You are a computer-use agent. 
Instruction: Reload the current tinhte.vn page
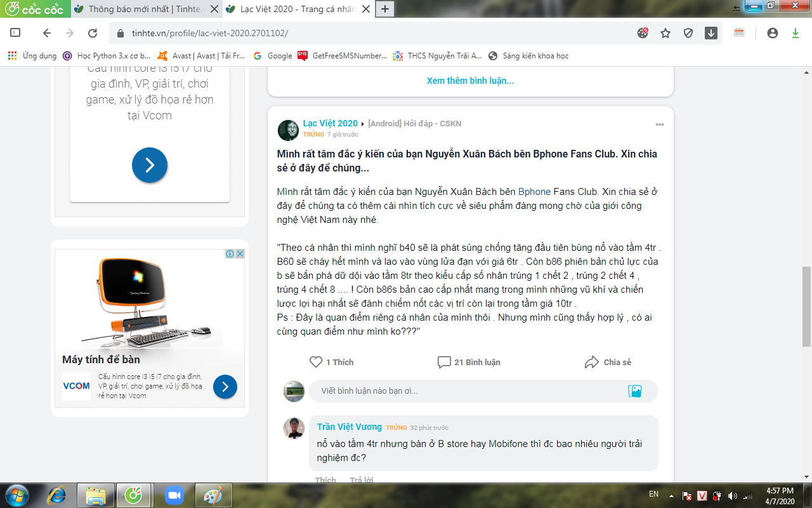click(93, 33)
